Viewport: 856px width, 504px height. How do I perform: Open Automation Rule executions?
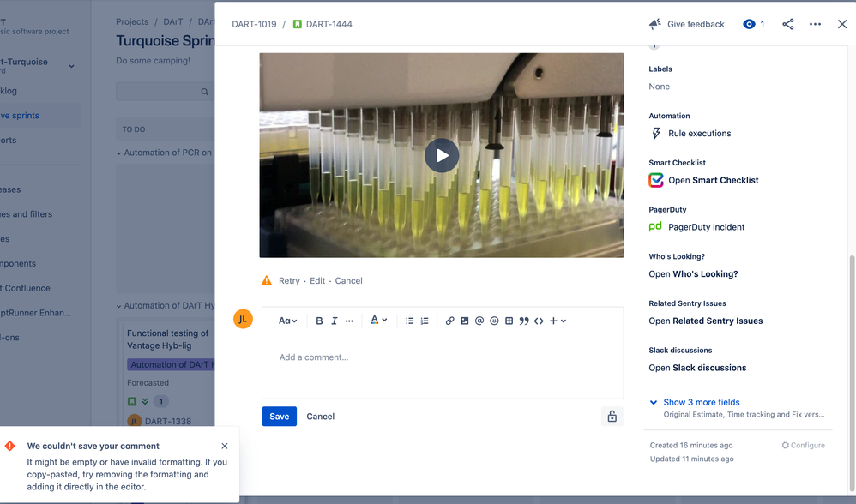click(x=699, y=133)
